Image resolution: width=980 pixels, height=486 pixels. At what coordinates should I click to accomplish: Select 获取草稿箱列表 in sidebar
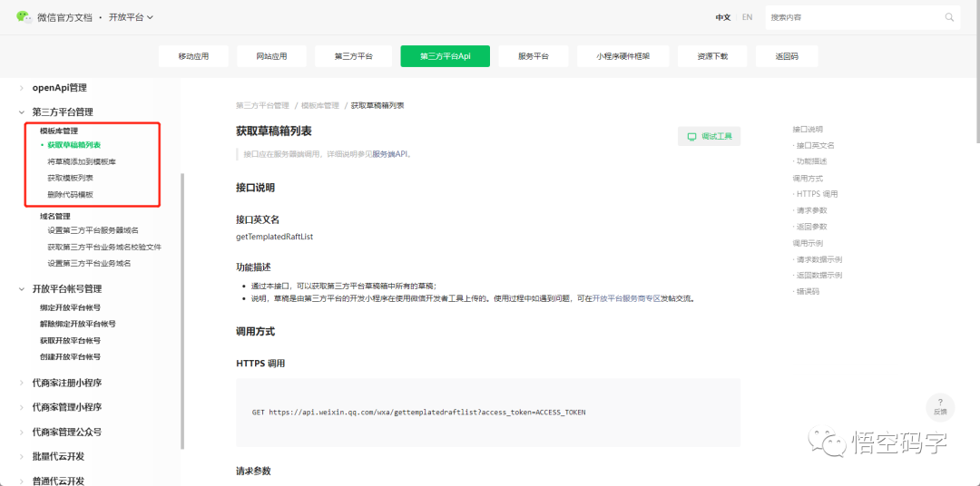74,146
